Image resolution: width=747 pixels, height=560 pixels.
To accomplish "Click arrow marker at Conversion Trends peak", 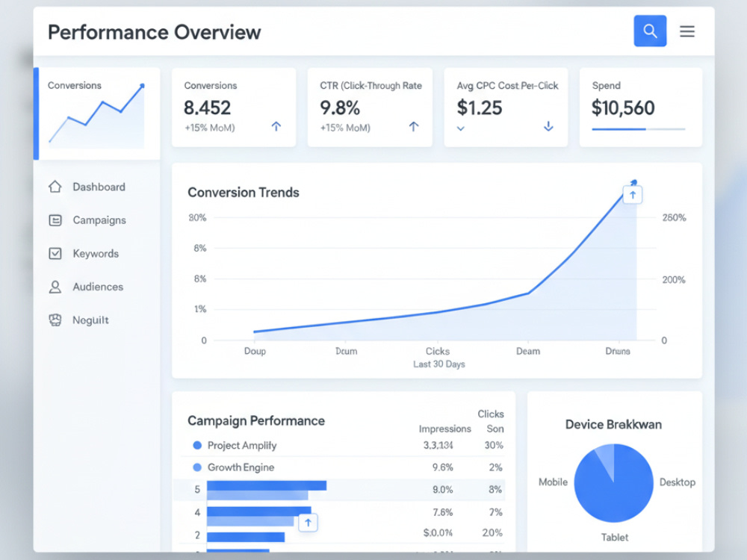I will coord(633,195).
